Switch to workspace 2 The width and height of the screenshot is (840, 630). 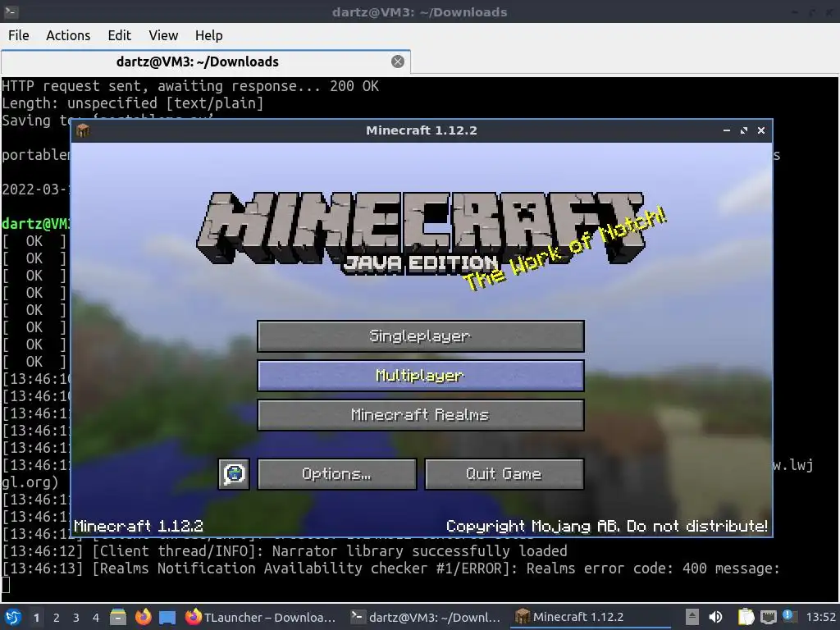[x=56, y=618]
